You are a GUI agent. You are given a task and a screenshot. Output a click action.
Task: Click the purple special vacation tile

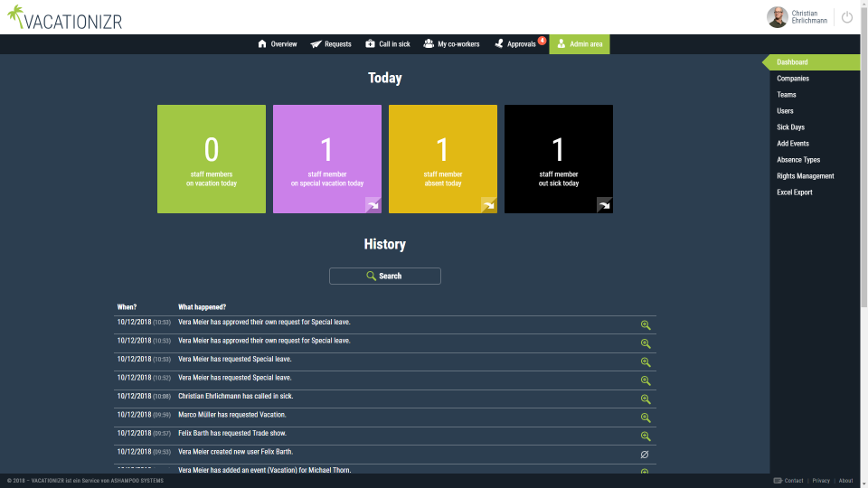[x=327, y=159]
